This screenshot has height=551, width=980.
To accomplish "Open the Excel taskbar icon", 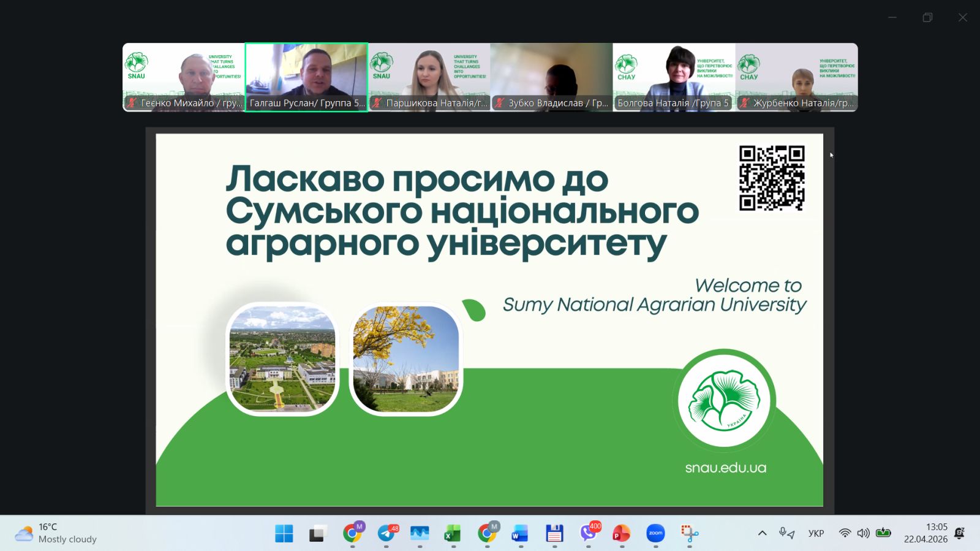I will (453, 533).
